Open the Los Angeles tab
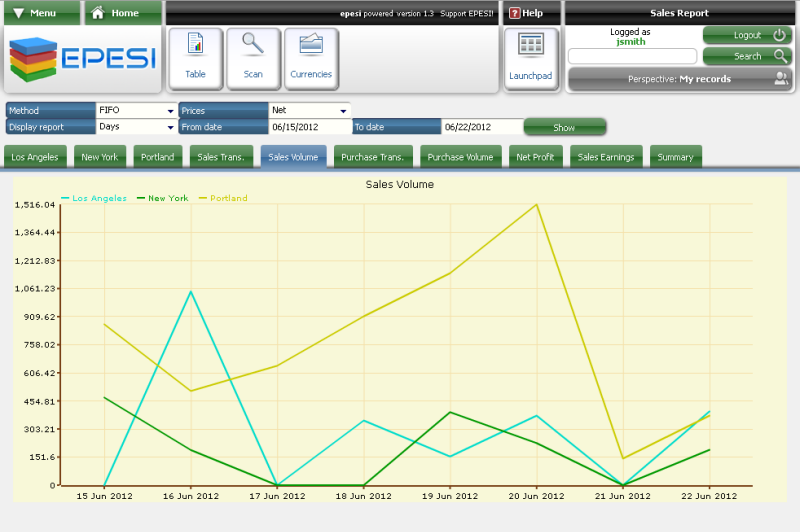Image resolution: width=800 pixels, height=532 pixels. [x=37, y=157]
